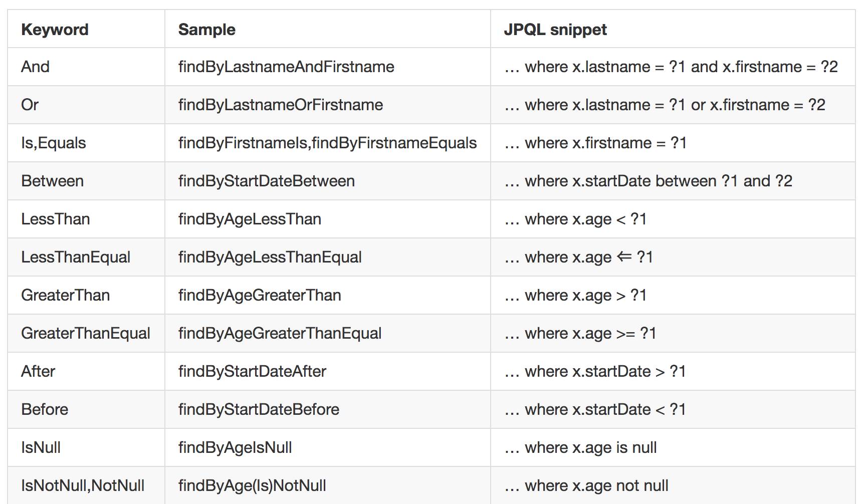
Task: Select the findByLastnameOrFirstname sample cell
Action: [x=280, y=105]
